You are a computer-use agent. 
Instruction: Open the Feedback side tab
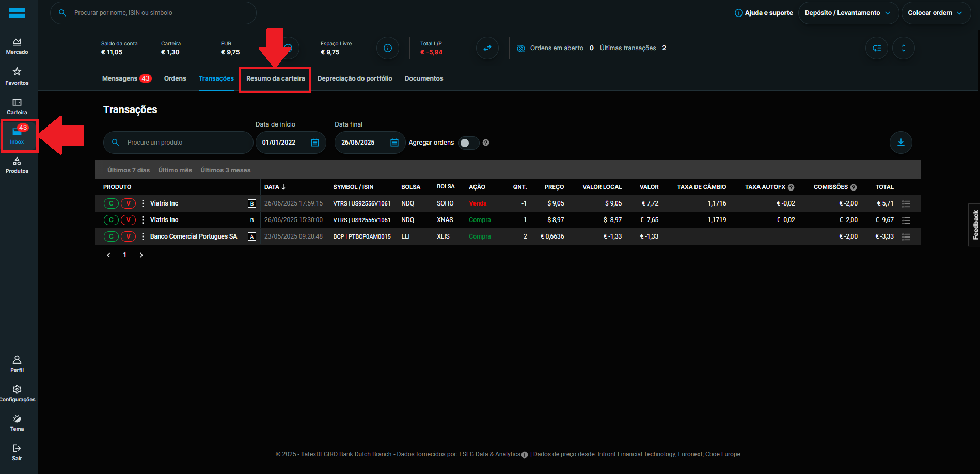[x=974, y=225]
